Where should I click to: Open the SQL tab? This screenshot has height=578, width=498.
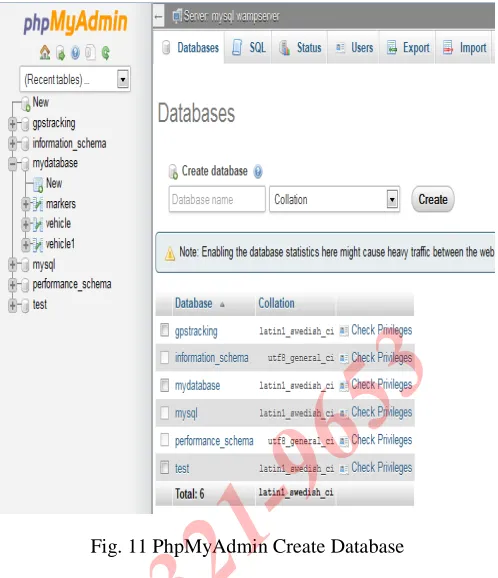pos(249,48)
